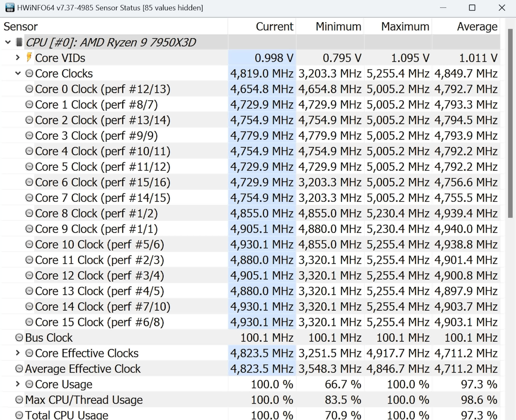
Task: Click the icon next to Max CPU/Thread Usage
Action: coord(19,399)
